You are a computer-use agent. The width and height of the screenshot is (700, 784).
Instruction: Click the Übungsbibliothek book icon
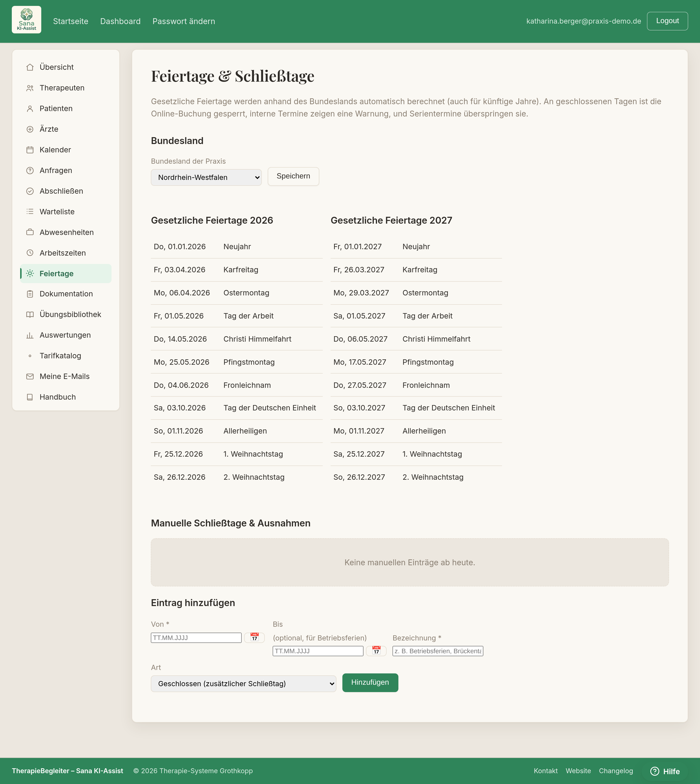coord(30,314)
